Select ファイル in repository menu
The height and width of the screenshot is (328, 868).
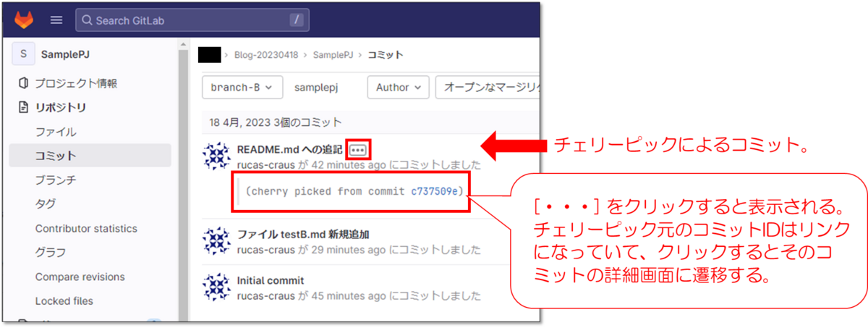coord(56,132)
